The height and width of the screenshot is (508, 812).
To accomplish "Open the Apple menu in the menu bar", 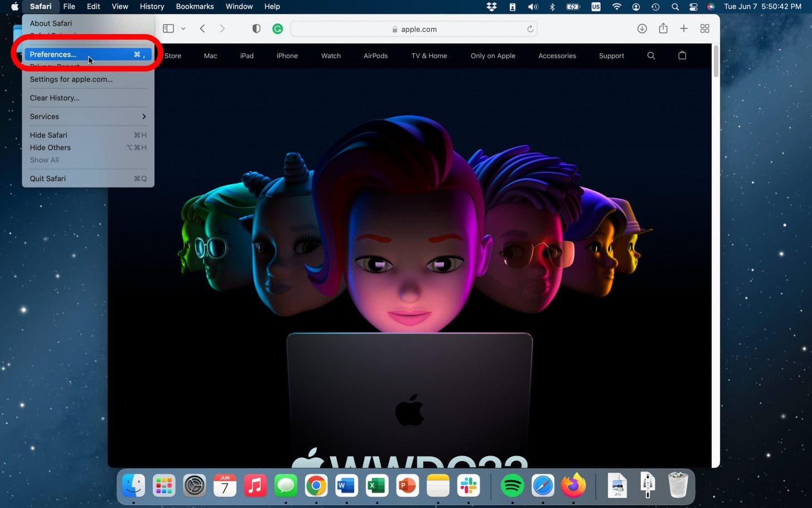I will point(15,7).
